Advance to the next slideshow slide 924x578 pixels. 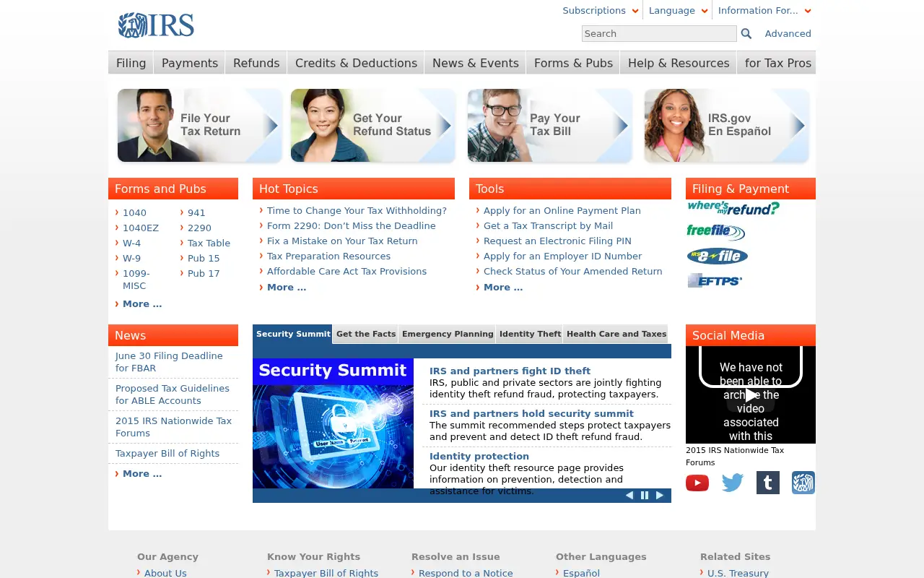point(660,496)
